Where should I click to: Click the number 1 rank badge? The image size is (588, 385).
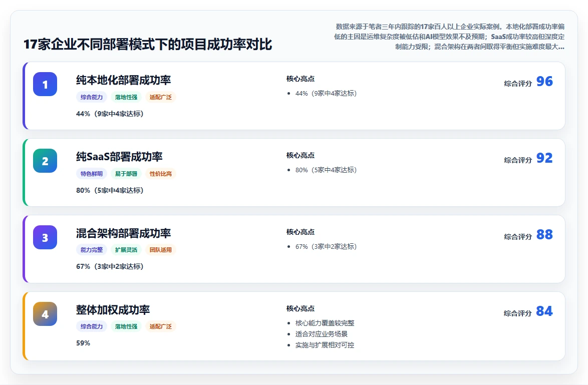45,84
